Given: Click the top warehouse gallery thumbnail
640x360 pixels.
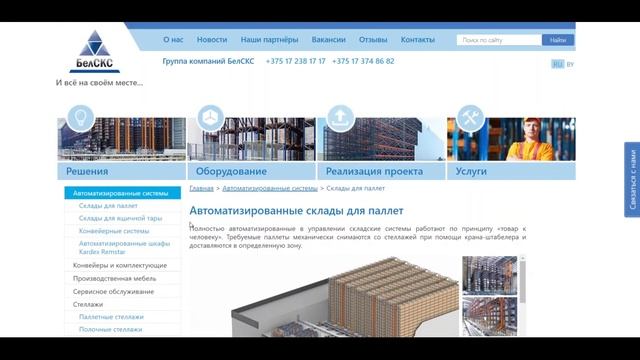Looking at the screenshot, I should (x=489, y=275).
